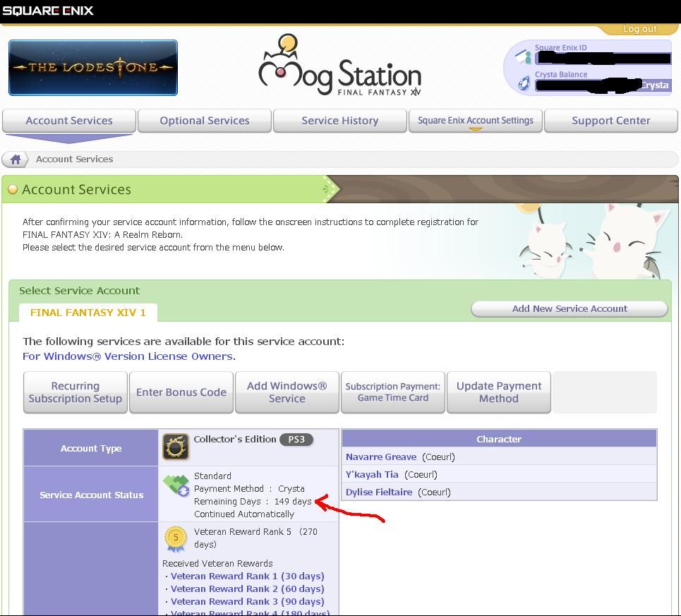Click the PS3 platform badge

pos(296,440)
